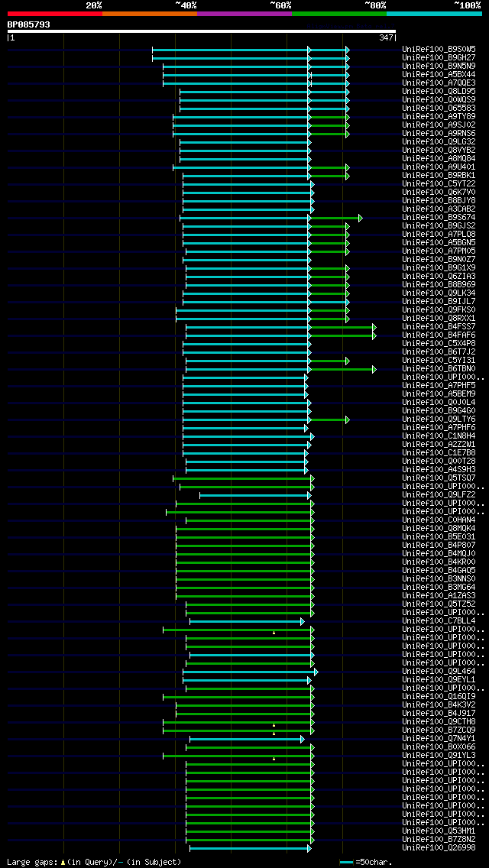Select the UniRef100_Q6K7V0 label

tap(439, 192)
